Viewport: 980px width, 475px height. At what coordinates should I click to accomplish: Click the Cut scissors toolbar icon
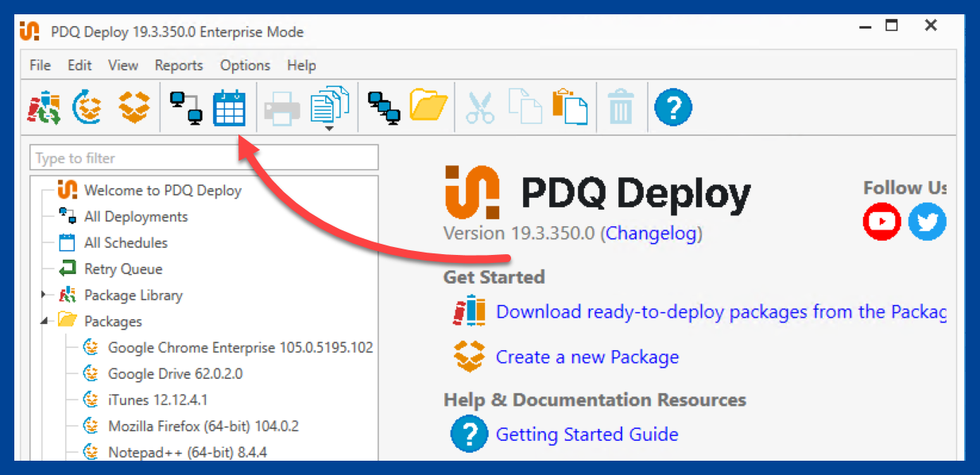click(480, 108)
